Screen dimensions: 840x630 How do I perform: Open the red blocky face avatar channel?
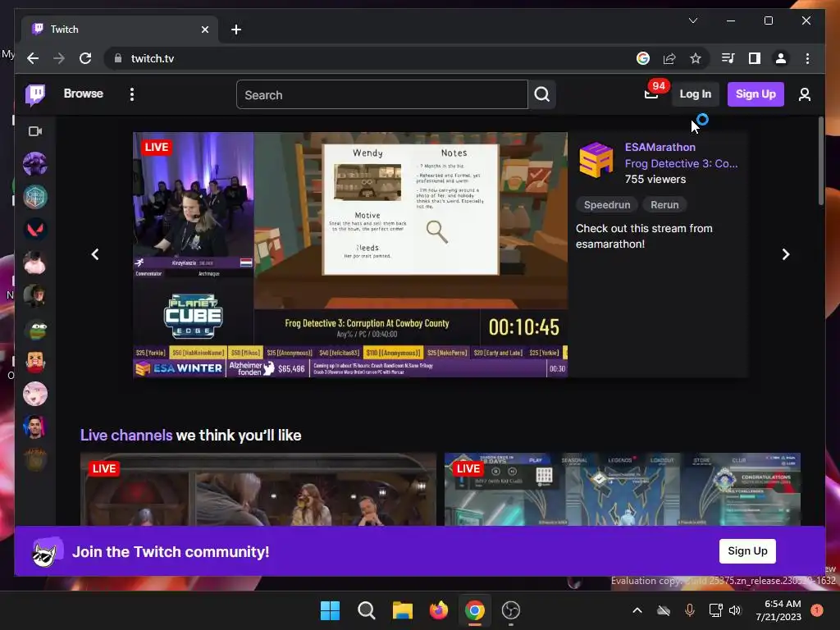point(35,362)
